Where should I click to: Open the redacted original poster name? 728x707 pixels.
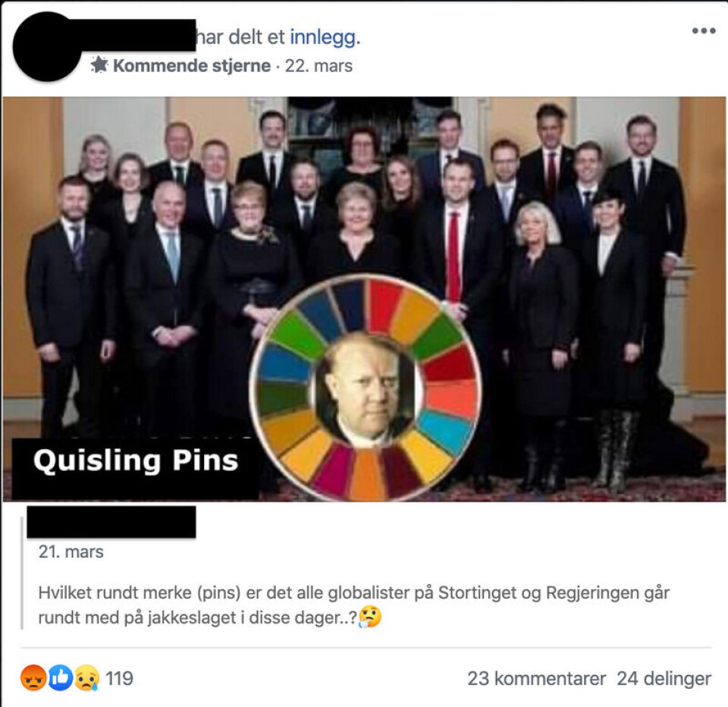click(x=111, y=522)
